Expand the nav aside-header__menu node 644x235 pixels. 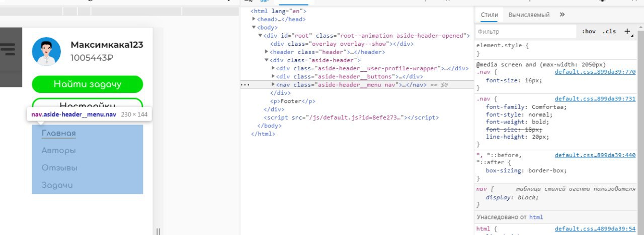[x=273, y=85]
